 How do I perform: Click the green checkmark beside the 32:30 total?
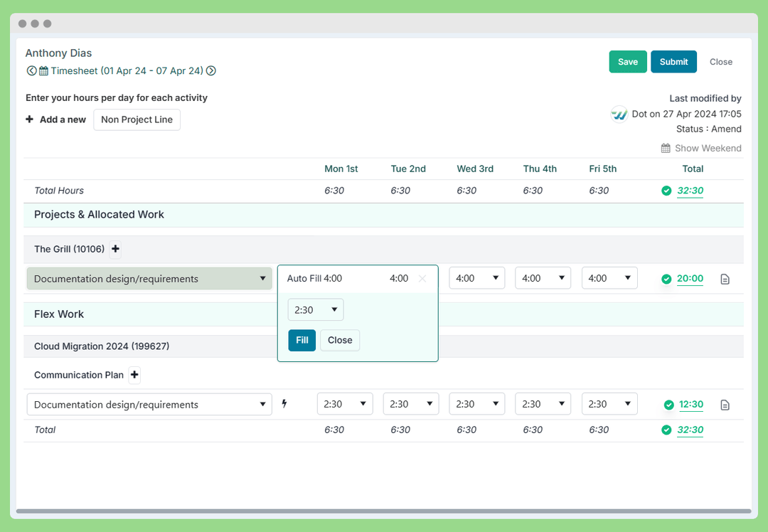[666, 191]
